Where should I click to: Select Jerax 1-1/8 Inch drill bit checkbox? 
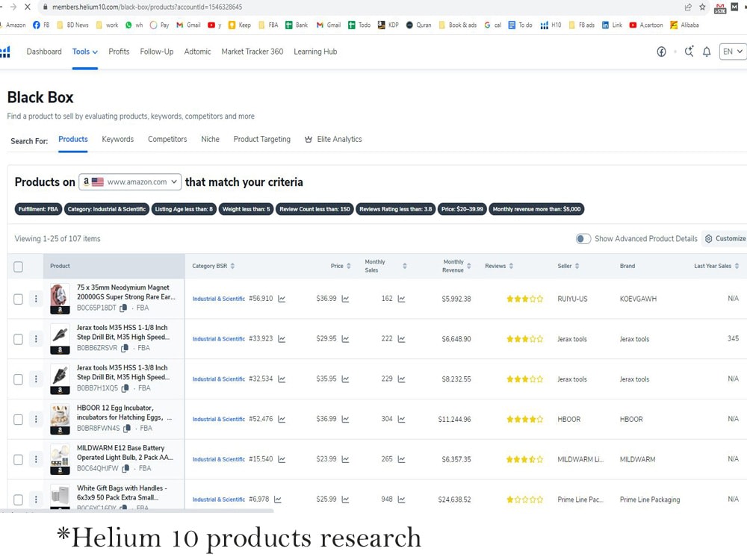[18, 339]
